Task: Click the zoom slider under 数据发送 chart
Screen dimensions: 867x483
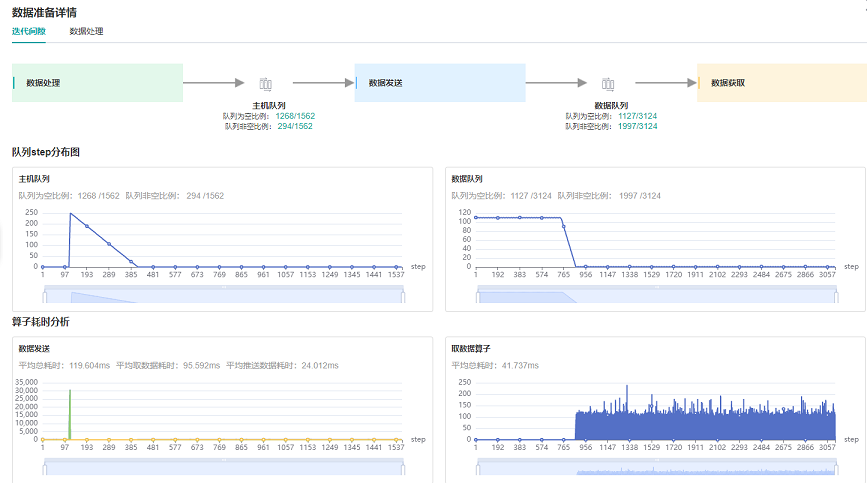Action: pos(223,467)
